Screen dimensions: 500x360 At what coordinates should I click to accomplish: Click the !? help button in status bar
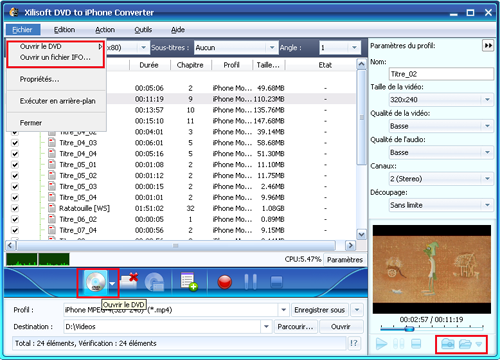(x=354, y=343)
